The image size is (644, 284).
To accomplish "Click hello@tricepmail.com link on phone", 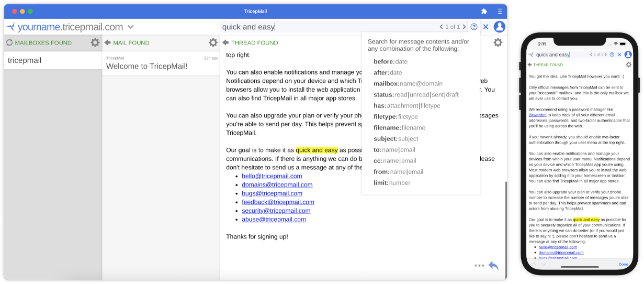I will [x=558, y=247].
